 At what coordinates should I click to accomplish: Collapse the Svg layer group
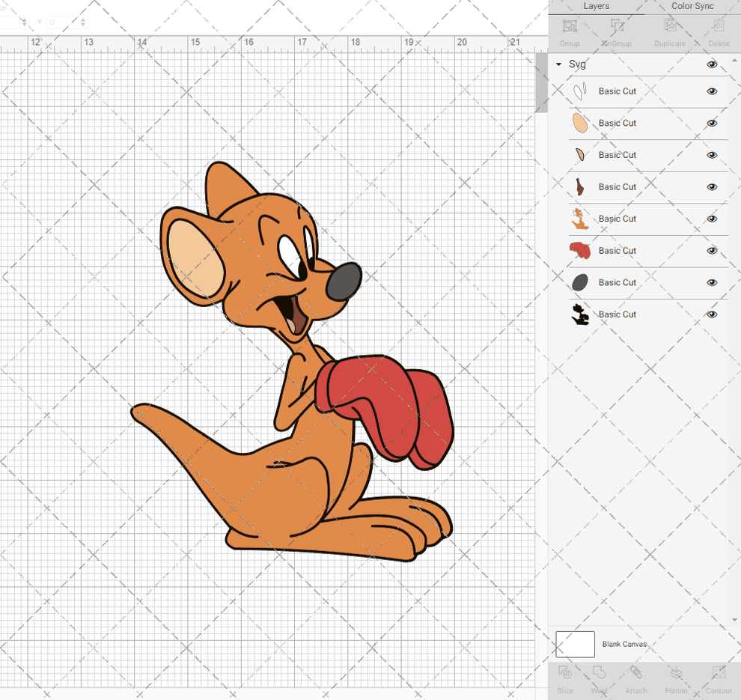click(558, 64)
